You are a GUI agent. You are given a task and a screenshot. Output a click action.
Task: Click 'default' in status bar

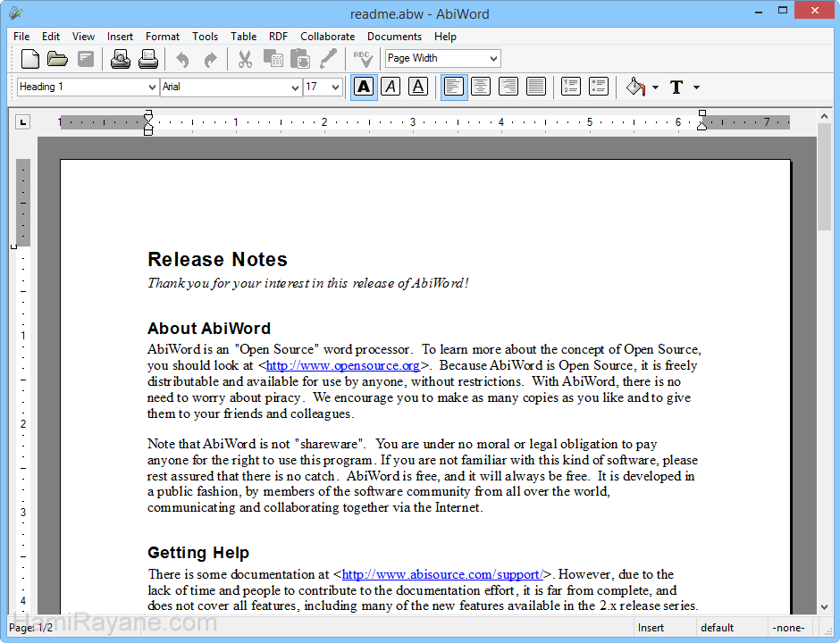[718, 628]
